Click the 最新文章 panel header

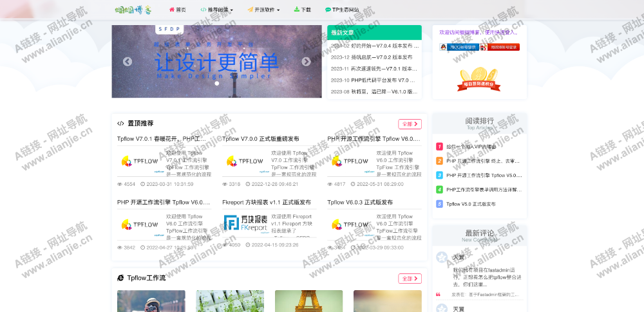(x=374, y=32)
